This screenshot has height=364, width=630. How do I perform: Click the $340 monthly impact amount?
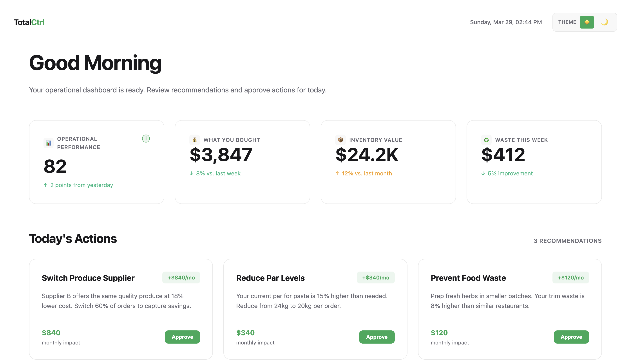click(x=245, y=333)
